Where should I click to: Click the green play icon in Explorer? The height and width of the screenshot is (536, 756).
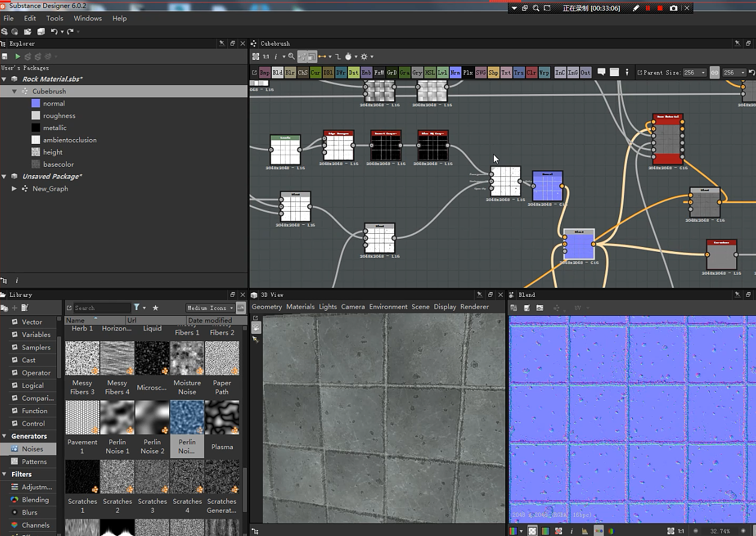pyautogui.click(x=17, y=56)
